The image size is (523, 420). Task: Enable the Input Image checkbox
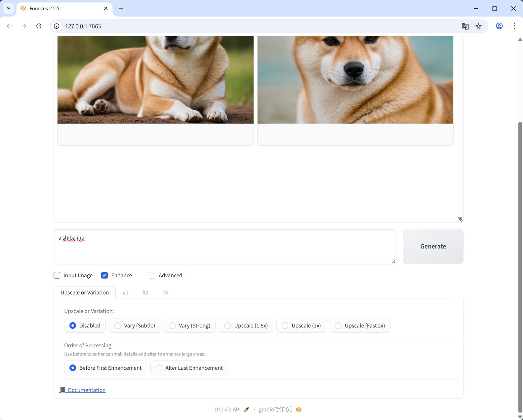[x=57, y=275]
